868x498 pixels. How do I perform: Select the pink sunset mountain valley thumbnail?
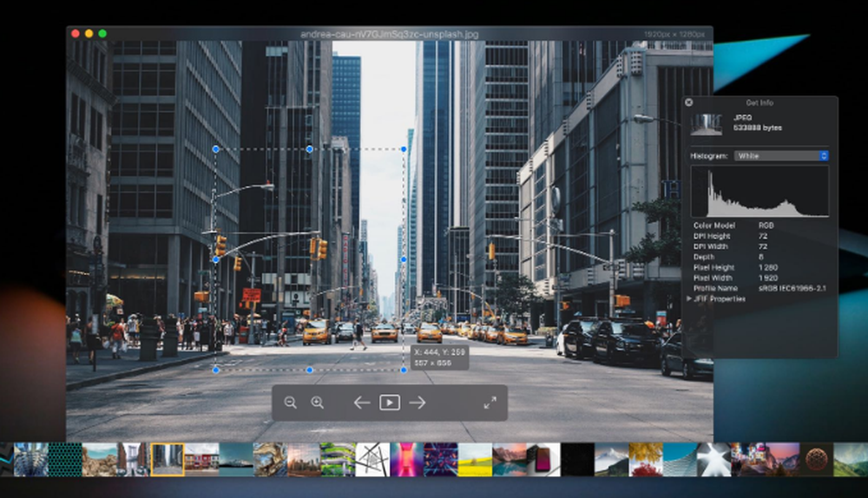coord(782,459)
